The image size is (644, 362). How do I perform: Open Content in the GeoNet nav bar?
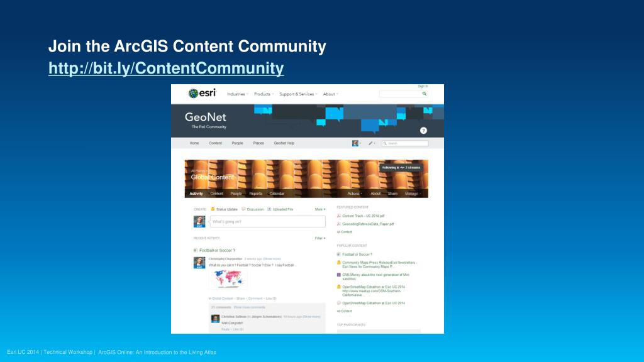(x=215, y=143)
